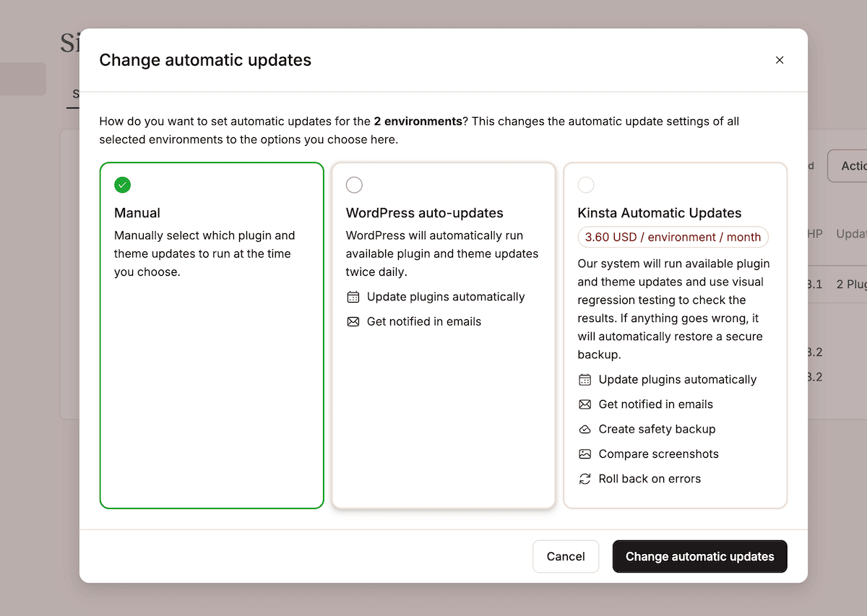Click the Change automatic updates dialog title

pos(205,60)
